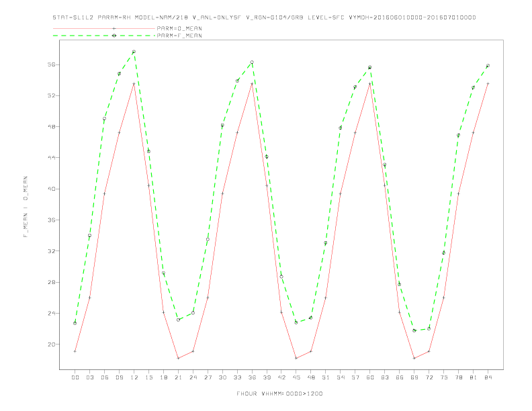Click x-axis tick label 12
The width and height of the screenshot is (532, 411).
tap(134, 377)
